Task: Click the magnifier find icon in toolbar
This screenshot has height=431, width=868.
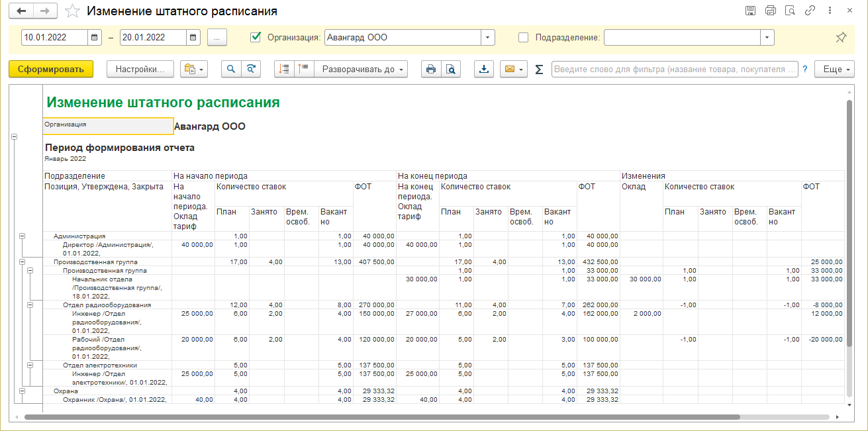Action: pos(232,70)
